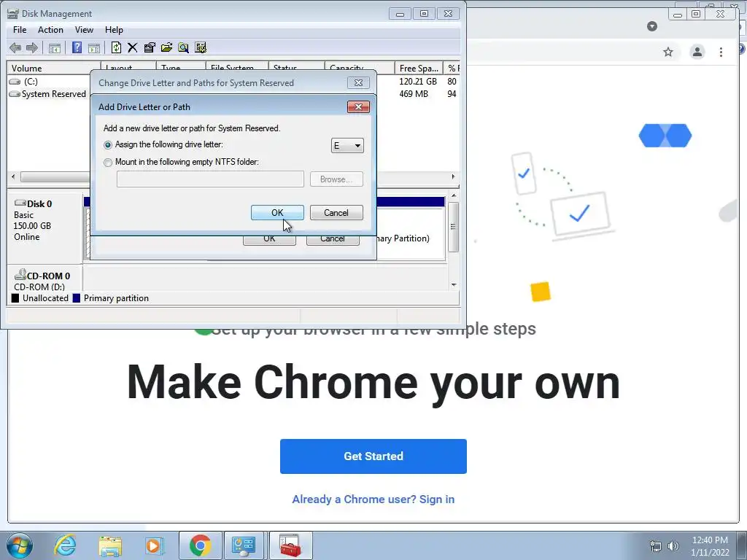Viewport: 747px width, 560px height.
Task: Click the black Unallocated legend swatch
Action: point(15,298)
